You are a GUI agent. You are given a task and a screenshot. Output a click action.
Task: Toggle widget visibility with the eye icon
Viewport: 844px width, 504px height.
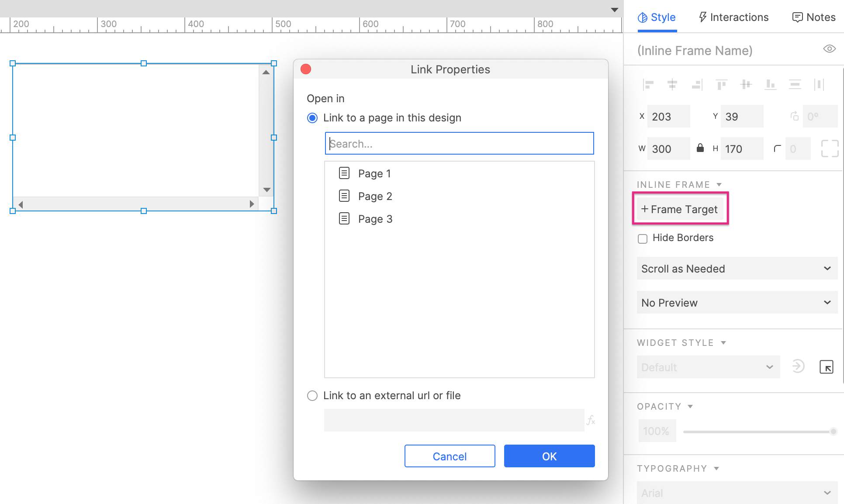tap(829, 49)
